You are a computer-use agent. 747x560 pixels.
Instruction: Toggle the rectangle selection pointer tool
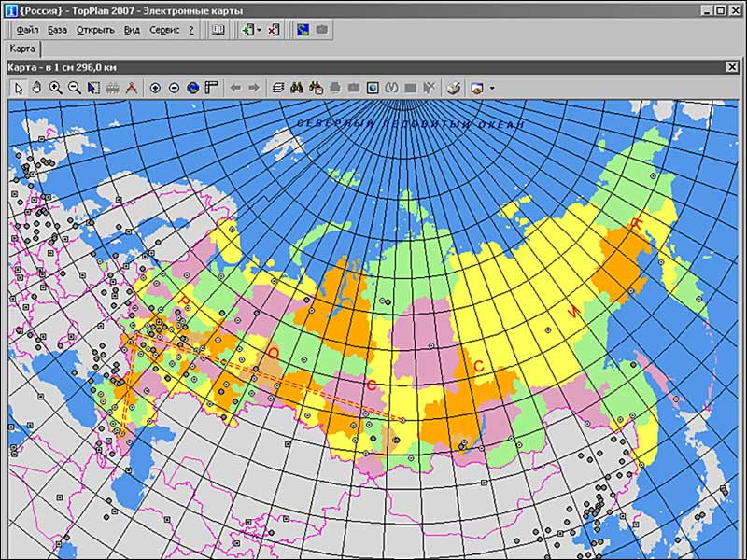click(93, 88)
